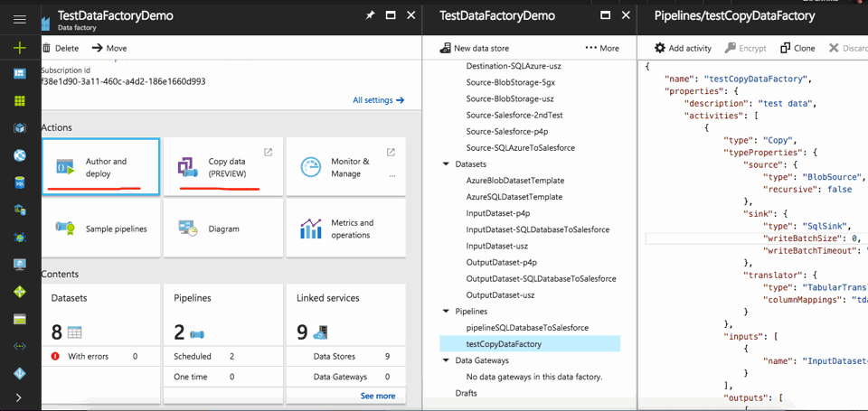
Task: Open the Linked services contents tile
Action: pos(346,343)
